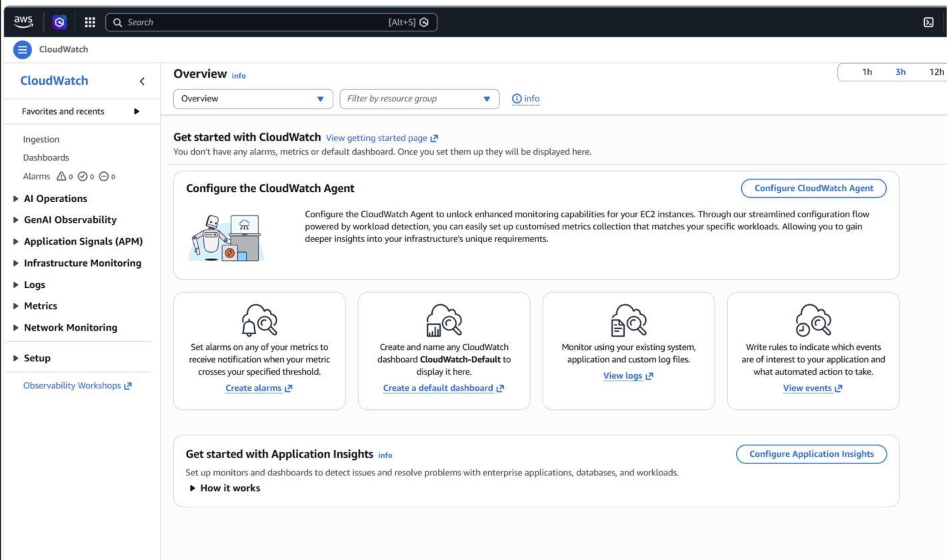
Task: Click the alarm bell cloud illustration
Action: [x=259, y=320]
